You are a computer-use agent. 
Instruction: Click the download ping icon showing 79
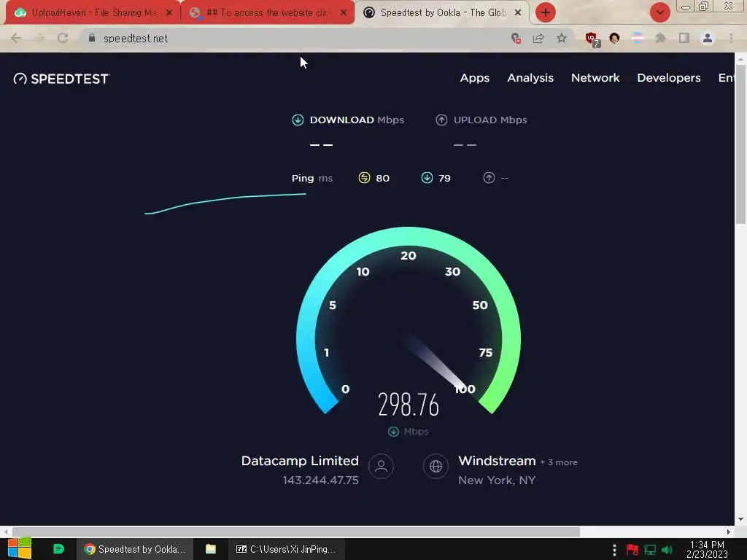pyautogui.click(x=427, y=178)
